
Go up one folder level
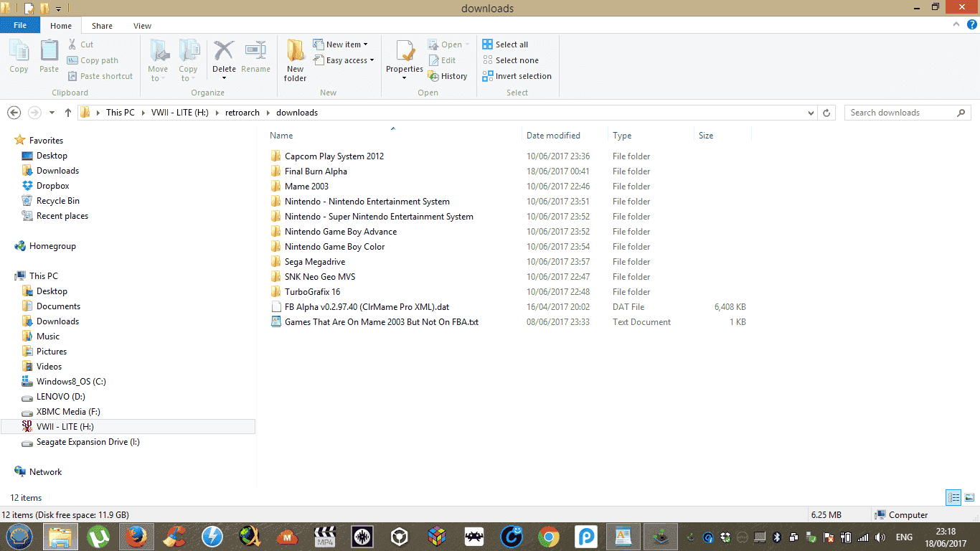click(68, 113)
